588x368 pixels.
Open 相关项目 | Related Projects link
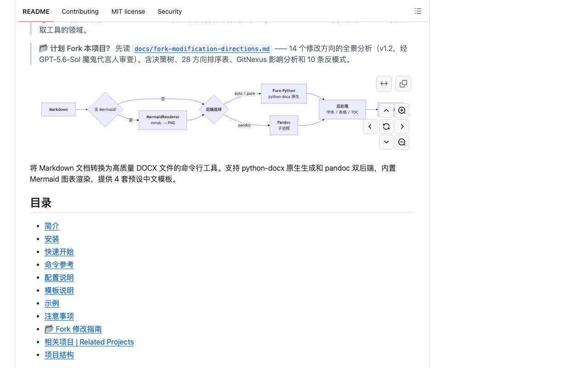coord(89,342)
